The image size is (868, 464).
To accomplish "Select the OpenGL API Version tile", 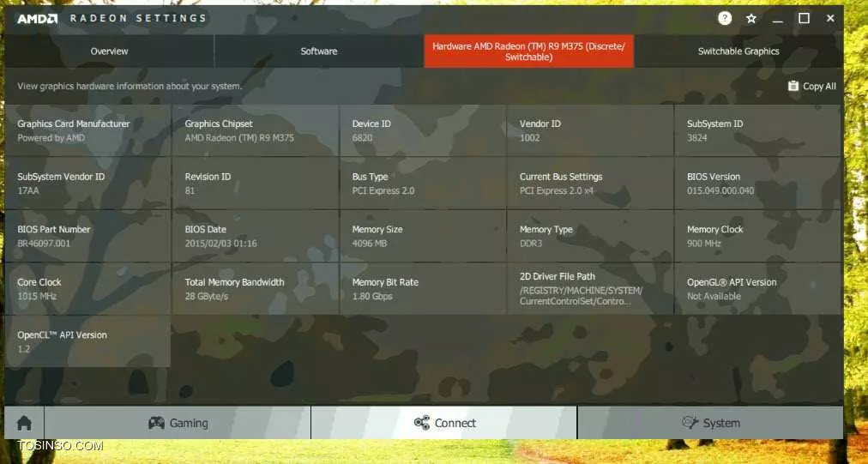I will (x=758, y=288).
